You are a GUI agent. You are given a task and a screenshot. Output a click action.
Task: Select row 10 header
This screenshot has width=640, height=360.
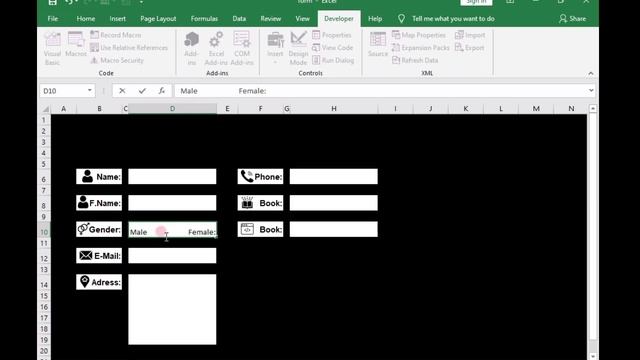(44, 229)
